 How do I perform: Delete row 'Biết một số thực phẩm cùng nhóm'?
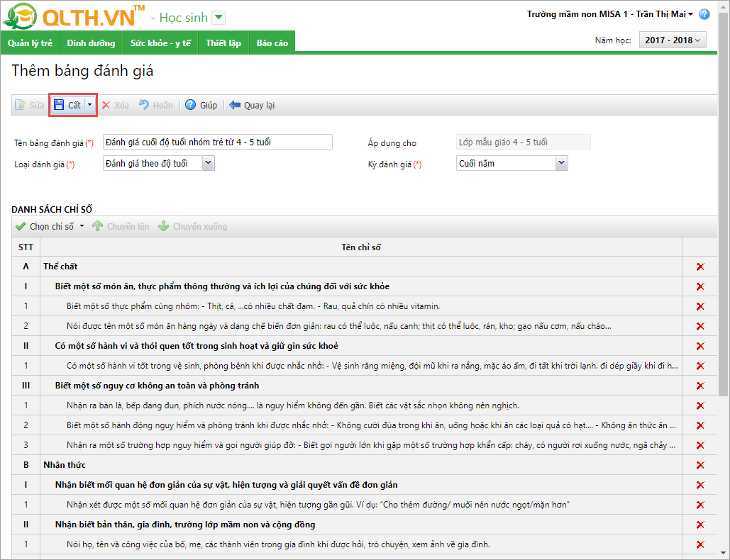(699, 306)
